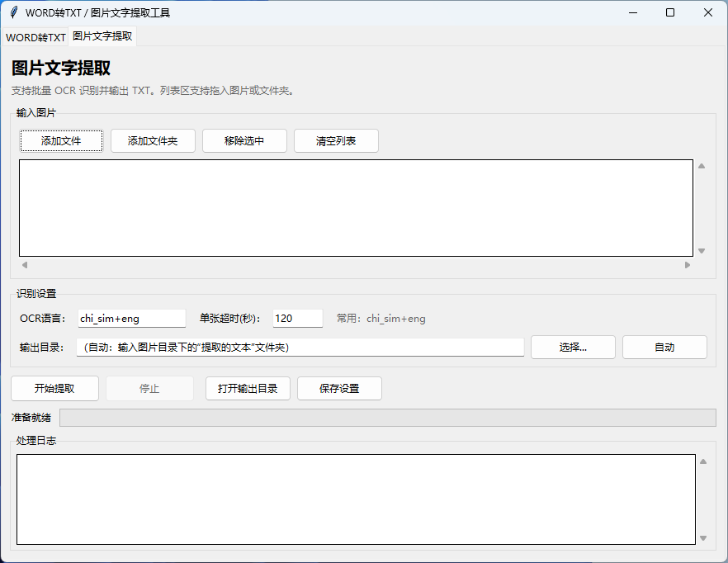The width and height of the screenshot is (728, 563).
Task: Click the left arrow of the image list horizontal scrollbar
Action: [25, 265]
